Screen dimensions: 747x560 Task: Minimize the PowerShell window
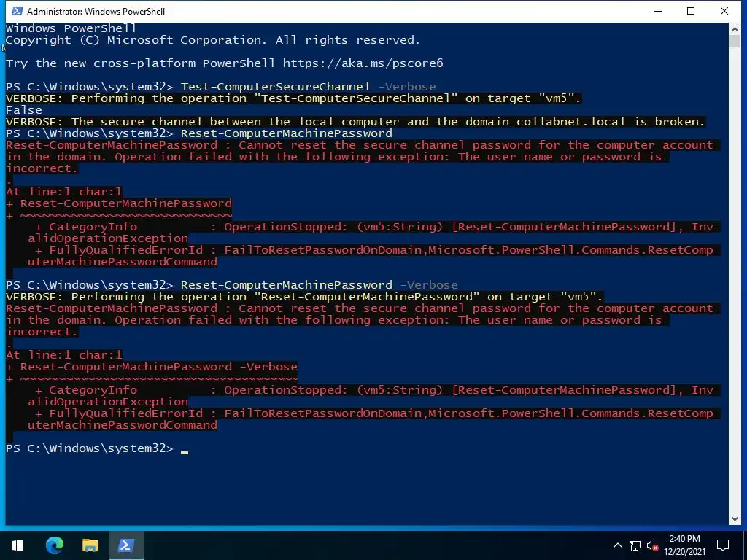tap(659, 11)
